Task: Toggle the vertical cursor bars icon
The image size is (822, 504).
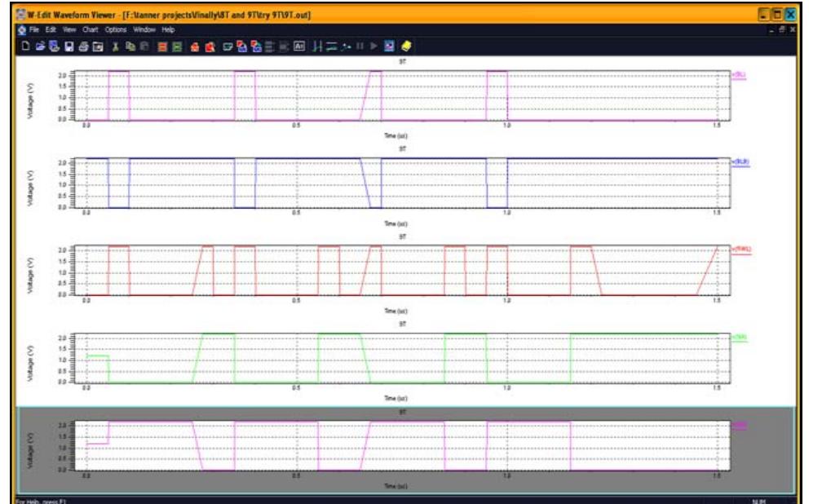Action: point(317,46)
